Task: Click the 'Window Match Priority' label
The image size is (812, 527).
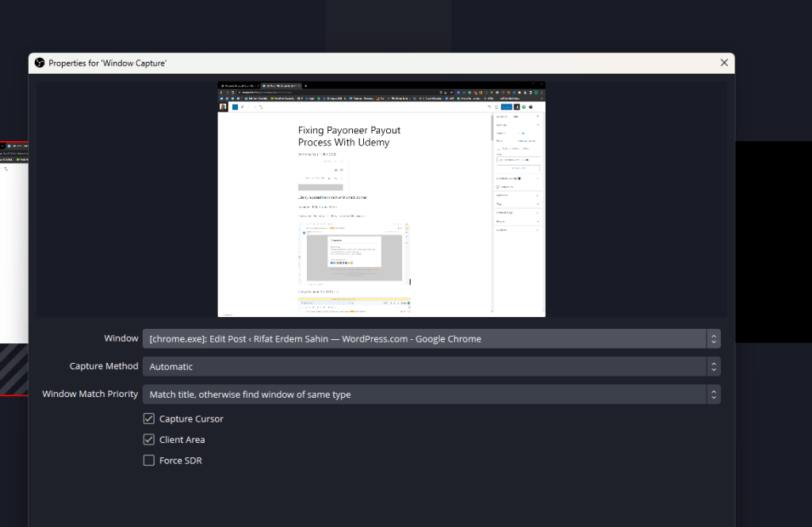Action: (x=90, y=394)
